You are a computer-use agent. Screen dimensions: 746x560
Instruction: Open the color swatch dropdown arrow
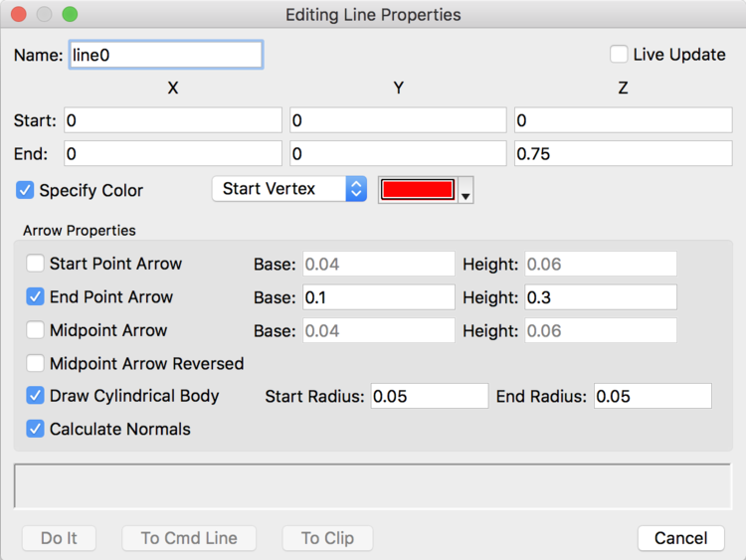pos(466,190)
